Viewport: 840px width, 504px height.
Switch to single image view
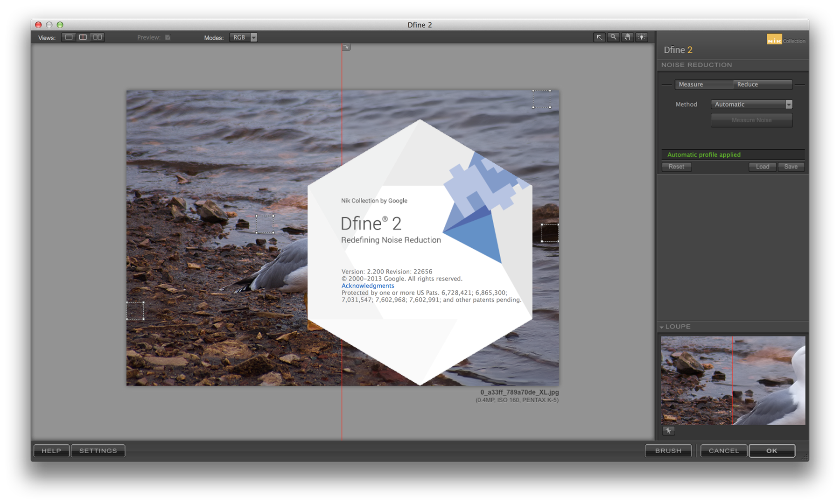69,37
